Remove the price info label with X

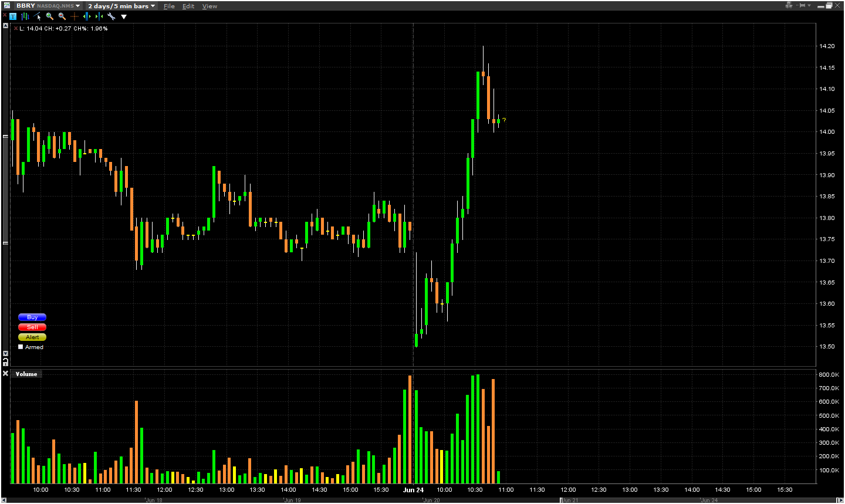(16, 28)
